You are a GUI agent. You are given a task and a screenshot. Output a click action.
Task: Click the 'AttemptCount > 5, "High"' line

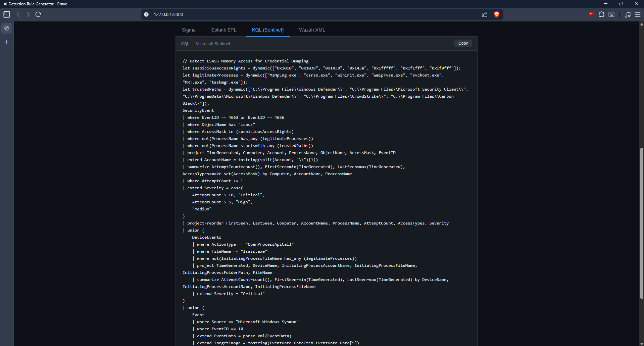tap(222, 202)
